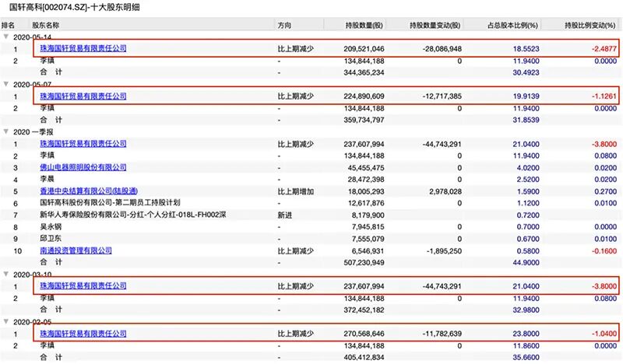Open 珠海国轩贸易有限责任公司 link under 2020-03-10
The height and width of the screenshot is (364, 623).
click(83, 285)
